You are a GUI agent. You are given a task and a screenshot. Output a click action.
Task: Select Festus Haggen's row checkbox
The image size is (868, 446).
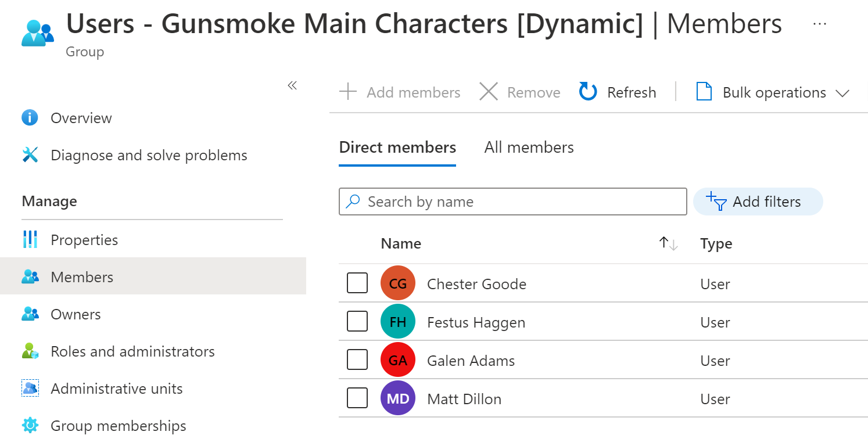(357, 321)
